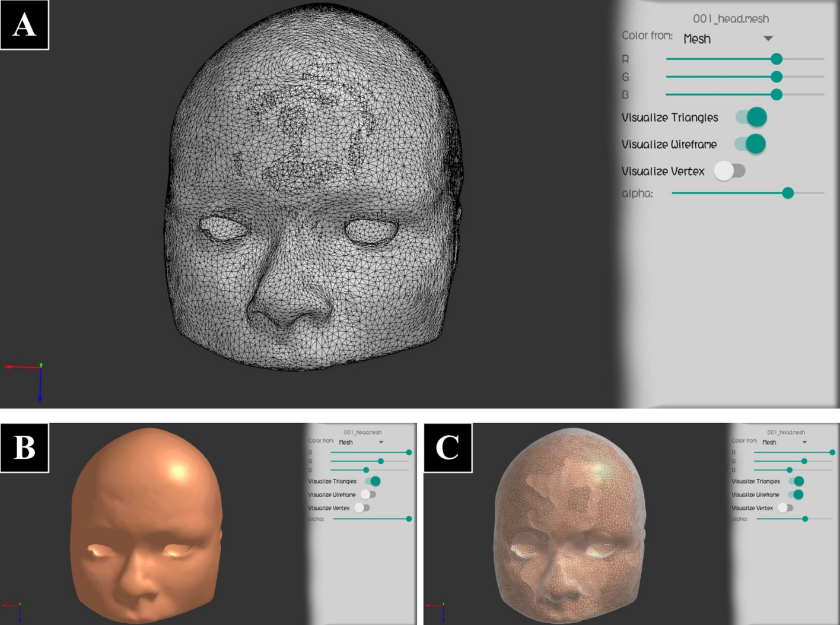Click the gray wireframe head mesh model
This screenshot has width=840, height=625.
(x=313, y=188)
